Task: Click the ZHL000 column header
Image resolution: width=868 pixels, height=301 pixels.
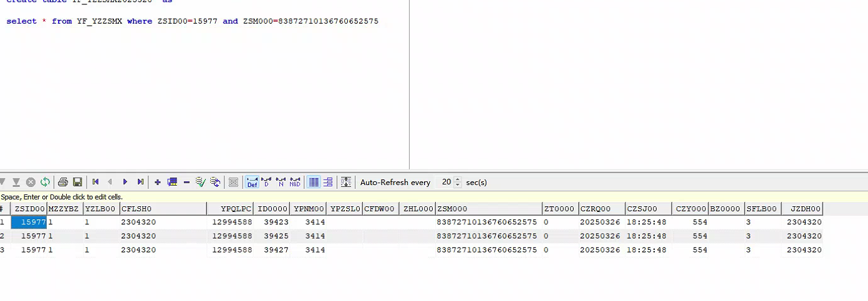Action: click(417, 209)
